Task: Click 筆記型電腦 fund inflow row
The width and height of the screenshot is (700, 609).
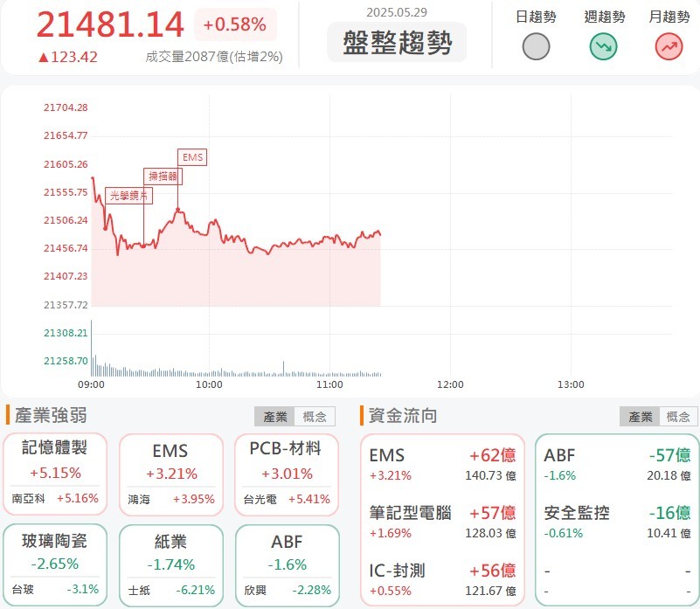Action: pos(442,521)
